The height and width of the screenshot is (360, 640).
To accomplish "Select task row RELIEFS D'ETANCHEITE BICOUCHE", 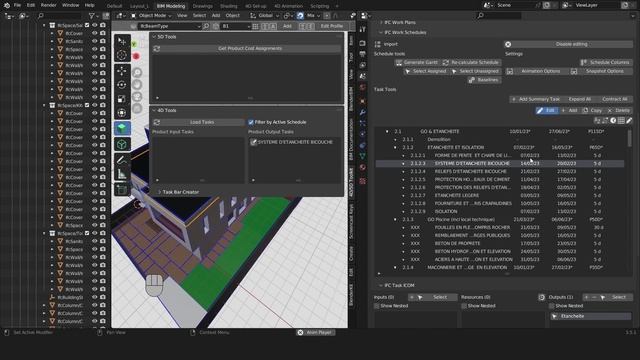I will point(500,171).
